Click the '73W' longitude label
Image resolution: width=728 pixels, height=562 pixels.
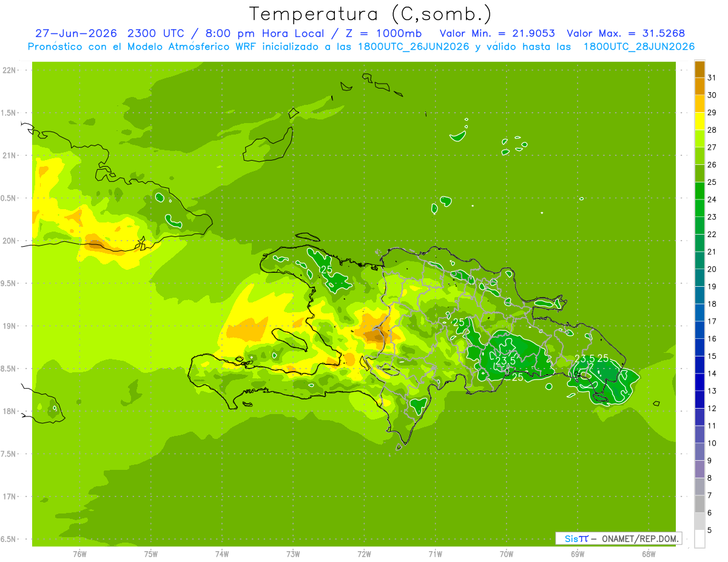[293, 554]
